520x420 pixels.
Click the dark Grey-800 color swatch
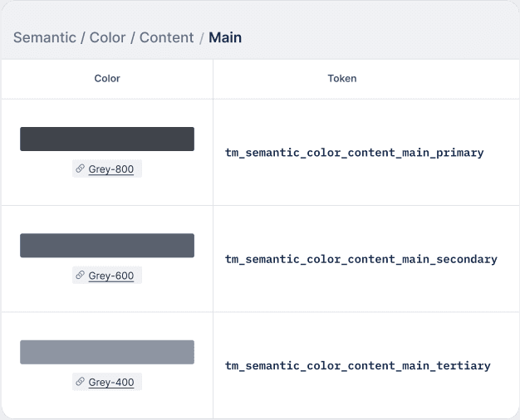pos(107,139)
